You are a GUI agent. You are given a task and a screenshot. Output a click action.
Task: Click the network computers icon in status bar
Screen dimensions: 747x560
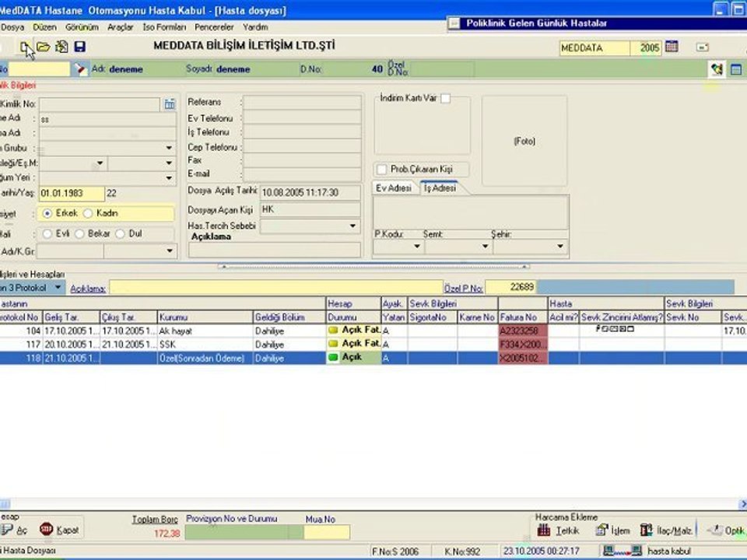pyautogui.click(x=622, y=551)
